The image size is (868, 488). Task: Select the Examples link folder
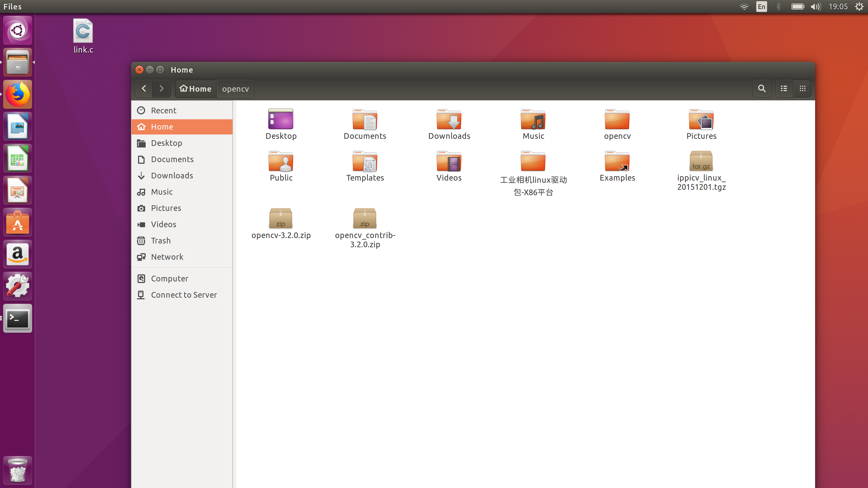point(617,162)
